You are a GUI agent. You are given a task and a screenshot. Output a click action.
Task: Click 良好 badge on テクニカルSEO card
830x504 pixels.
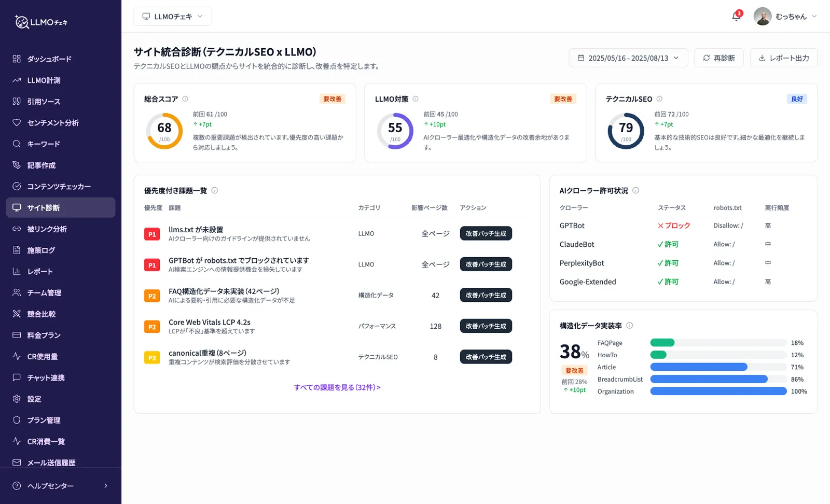[x=797, y=99]
